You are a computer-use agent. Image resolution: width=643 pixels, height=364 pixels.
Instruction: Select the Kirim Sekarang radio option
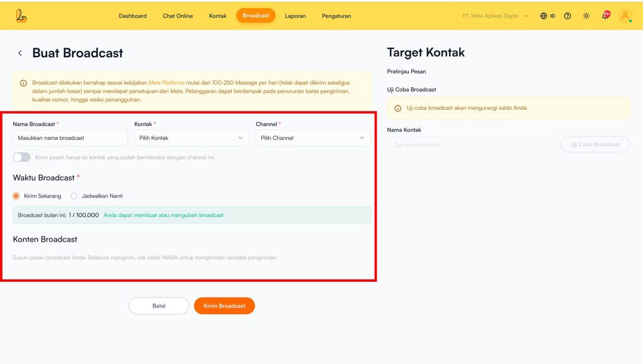click(x=16, y=196)
